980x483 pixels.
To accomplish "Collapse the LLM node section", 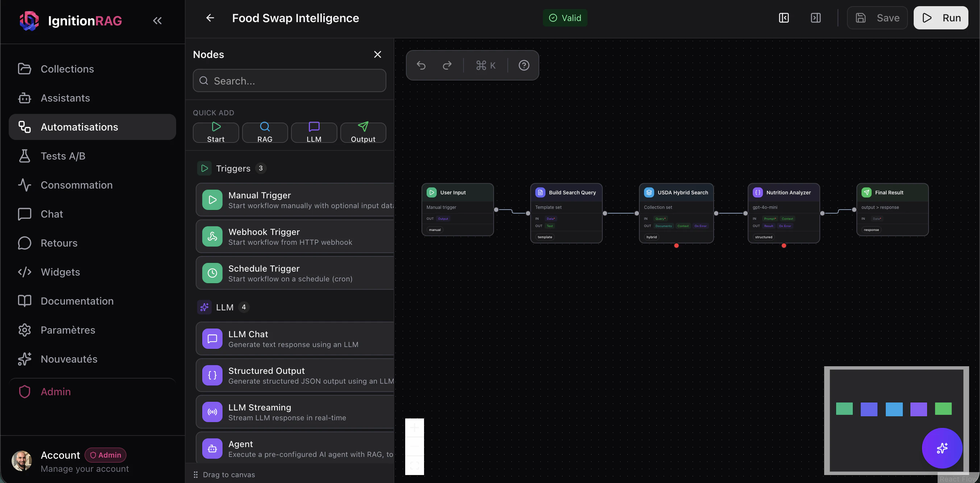I will pyautogui.click(x=224, y=307).
